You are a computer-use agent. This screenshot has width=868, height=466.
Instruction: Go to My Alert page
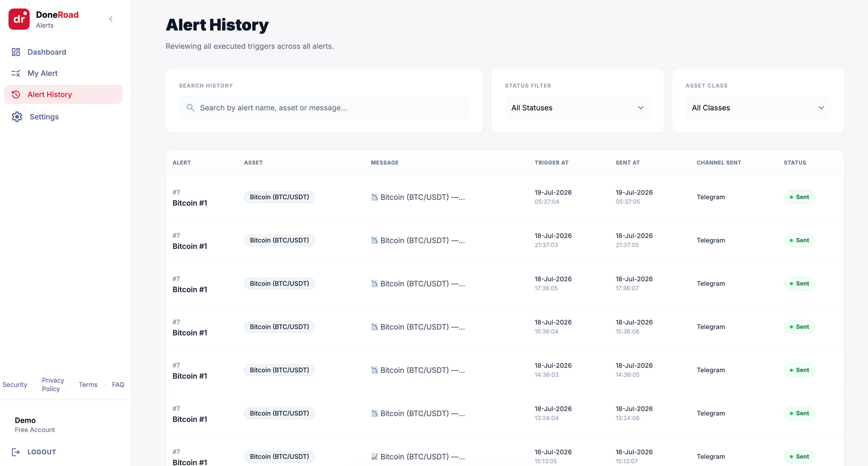pos(63,73)
